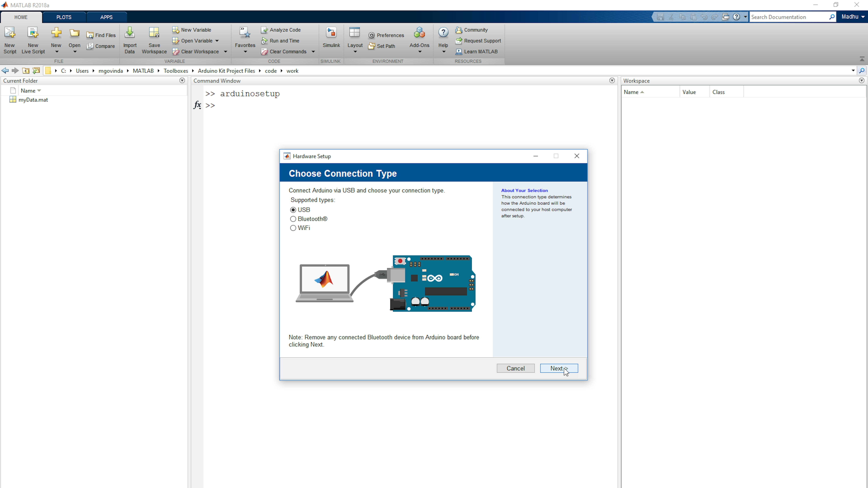
Task: Open the Layout dropdown
Action: 355,40
